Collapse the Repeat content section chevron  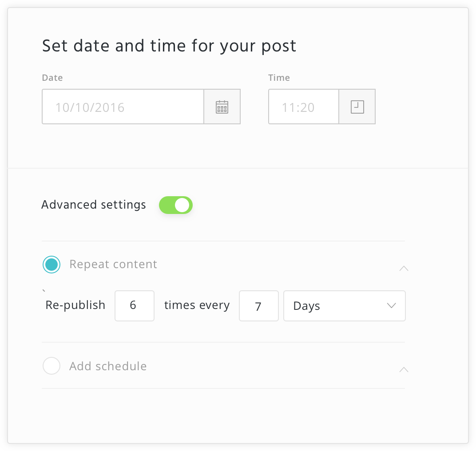click(x=403, y=268)
